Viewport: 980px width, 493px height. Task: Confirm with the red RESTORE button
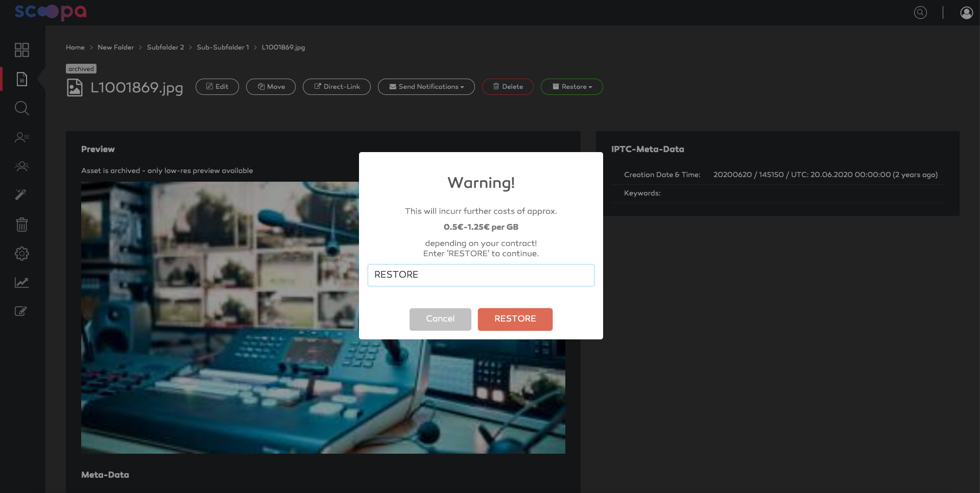[515, 319]
